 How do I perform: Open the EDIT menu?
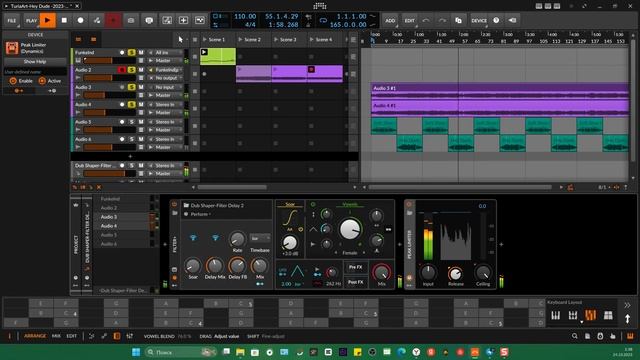click(x=409, y=20)
